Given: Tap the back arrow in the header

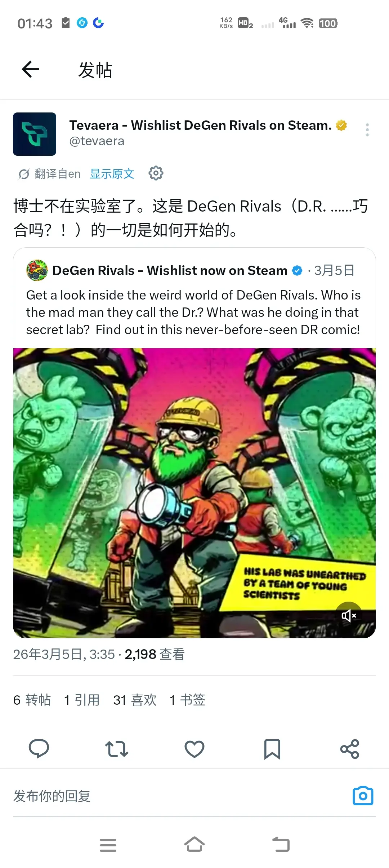Looking at the screenshot, I should tap(30, 69).
